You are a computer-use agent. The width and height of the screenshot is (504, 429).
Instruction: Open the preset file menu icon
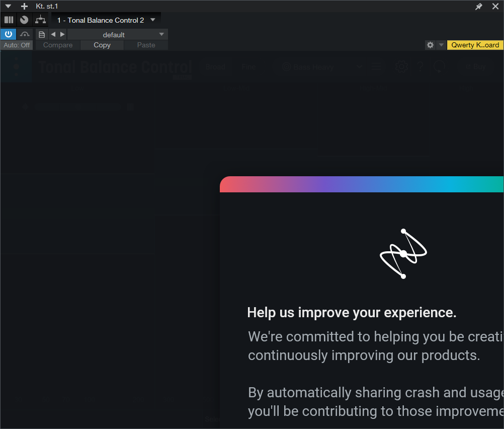click(x=42, y=34)
